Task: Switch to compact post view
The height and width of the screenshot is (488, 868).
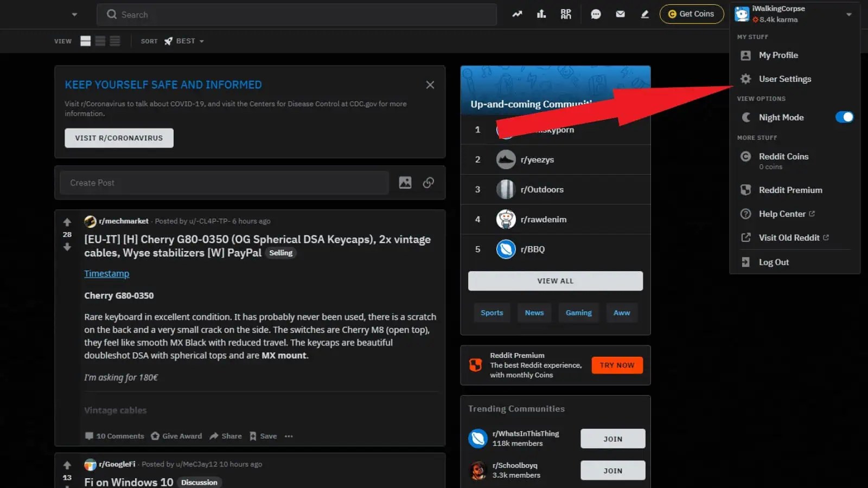Action: tap(115, 41)
